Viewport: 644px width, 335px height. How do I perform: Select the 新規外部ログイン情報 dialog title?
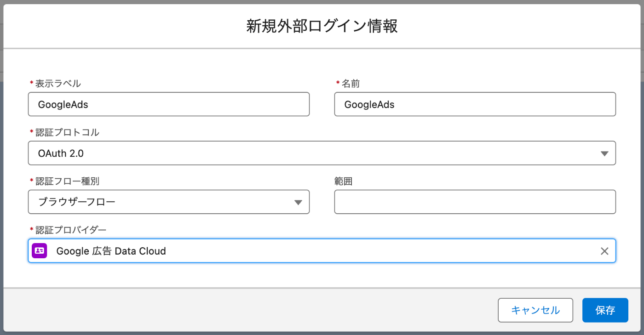[x=322, y=26]
